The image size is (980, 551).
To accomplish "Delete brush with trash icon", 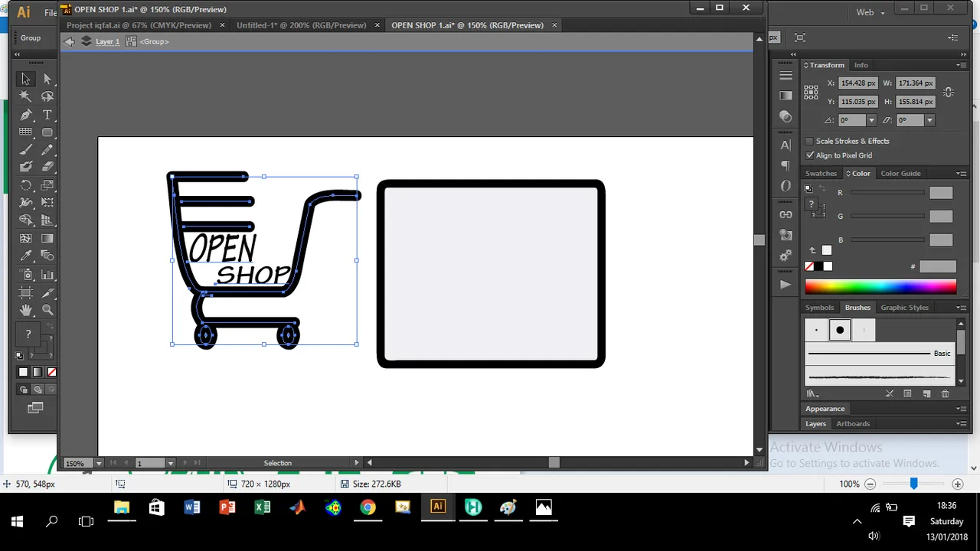I will (945, 394).
